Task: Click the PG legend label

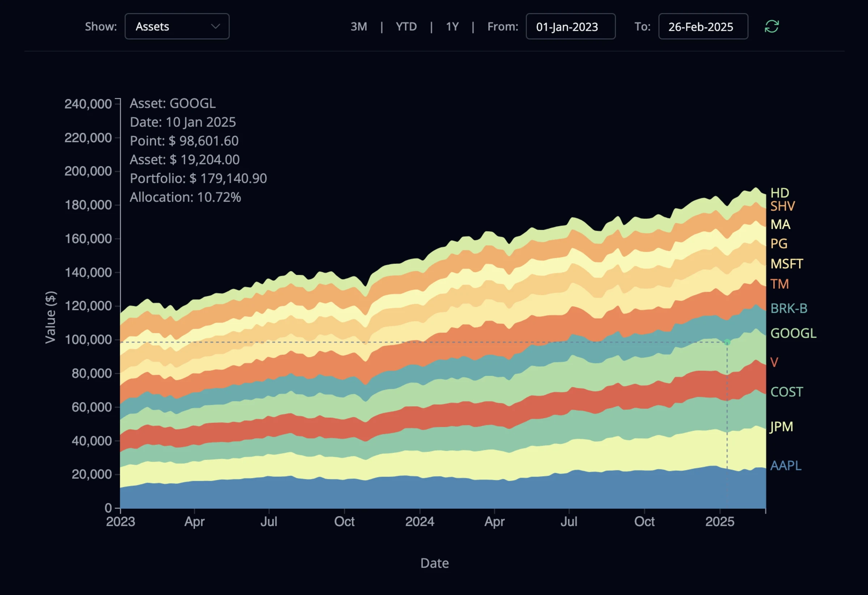Action: [779, 244]
